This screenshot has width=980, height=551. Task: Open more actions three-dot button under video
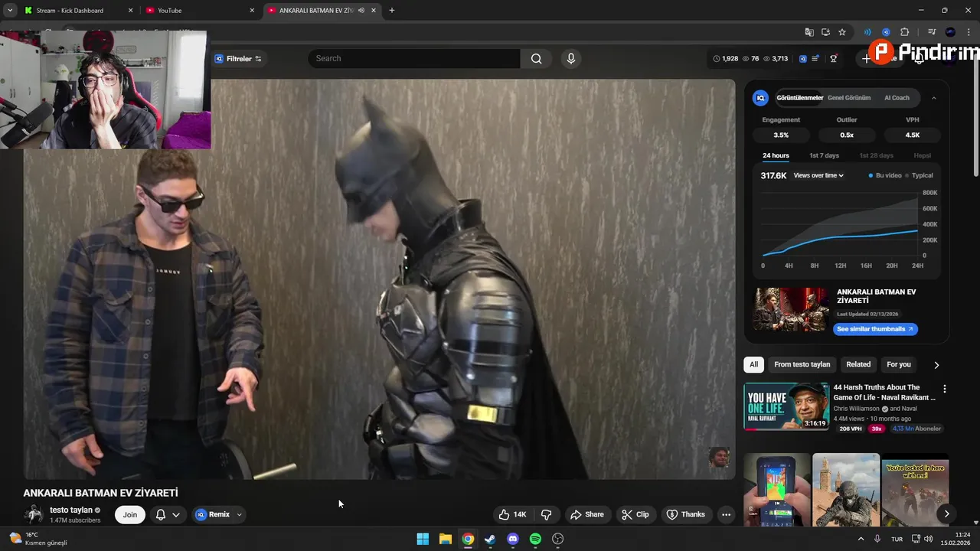[727, 514]
